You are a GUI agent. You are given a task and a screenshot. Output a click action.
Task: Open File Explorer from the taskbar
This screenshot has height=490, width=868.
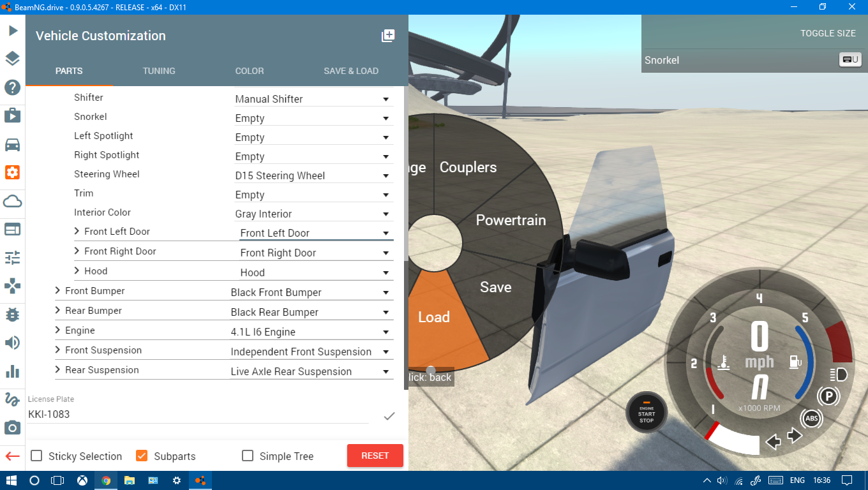pos(130,480)
